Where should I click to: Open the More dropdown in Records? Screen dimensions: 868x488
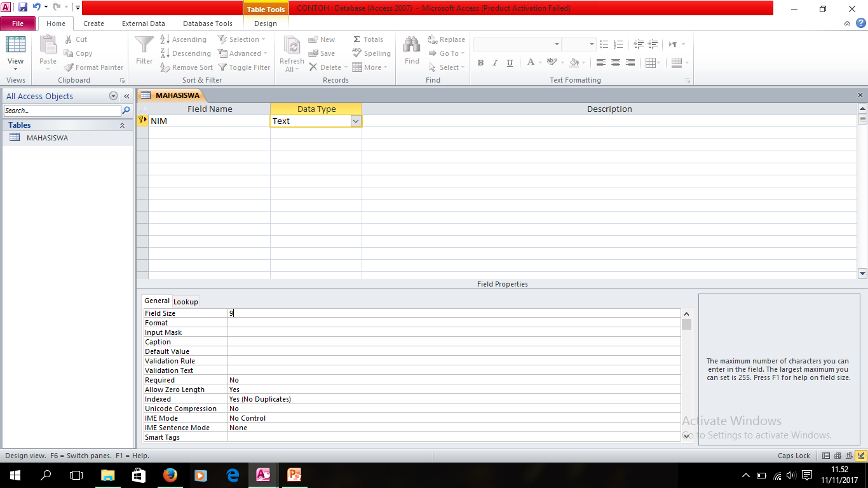tap(369, 67)
